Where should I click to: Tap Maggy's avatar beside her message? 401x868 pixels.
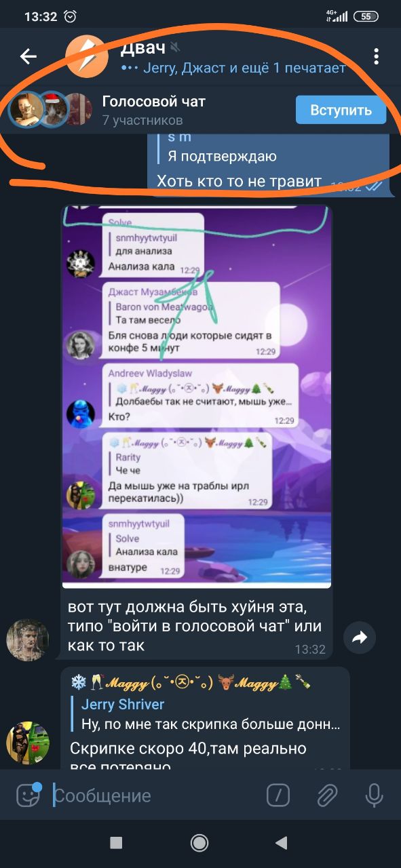(28, 743)
